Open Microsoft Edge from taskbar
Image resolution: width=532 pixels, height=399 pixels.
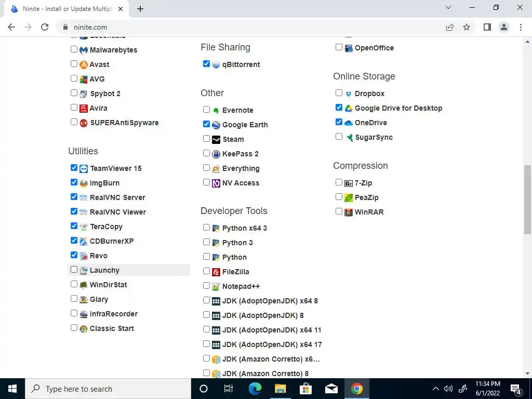point(255,389)
